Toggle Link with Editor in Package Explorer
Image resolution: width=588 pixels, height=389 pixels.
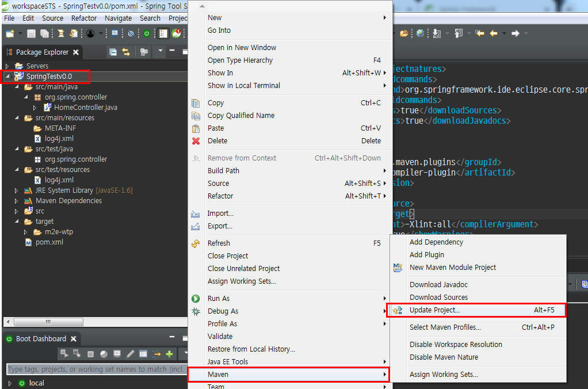coord(126,52)
